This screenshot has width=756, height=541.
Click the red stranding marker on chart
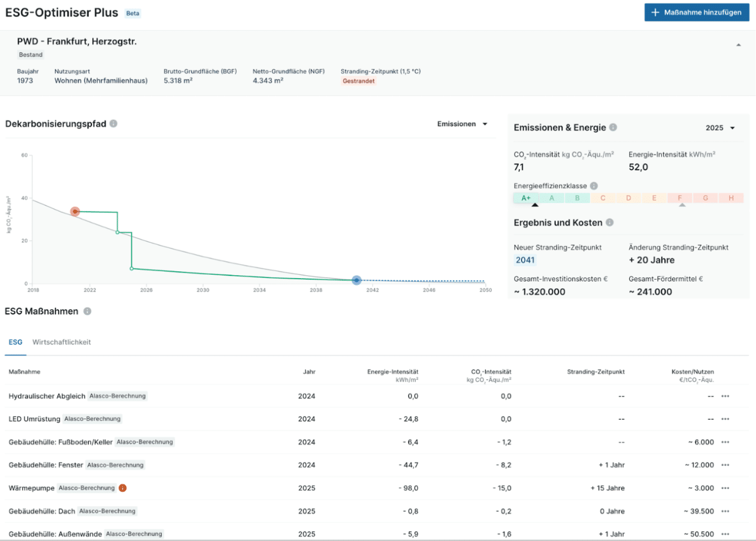click(75, 211)
